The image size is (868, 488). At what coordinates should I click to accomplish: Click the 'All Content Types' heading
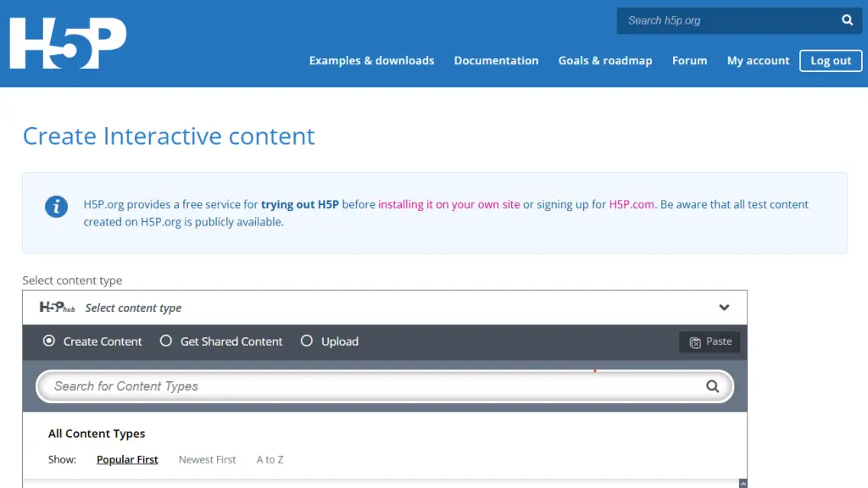tap(97, 433)
